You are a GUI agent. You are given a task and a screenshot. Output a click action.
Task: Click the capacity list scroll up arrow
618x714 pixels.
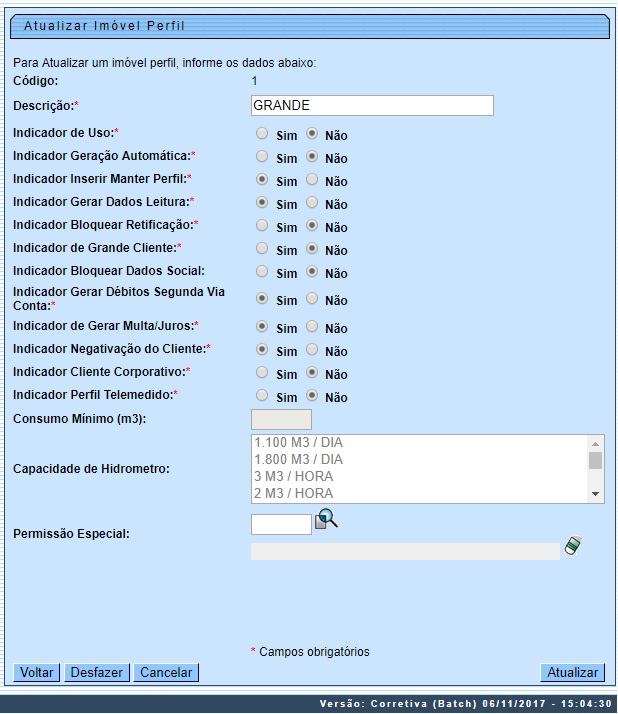[596, 442]
